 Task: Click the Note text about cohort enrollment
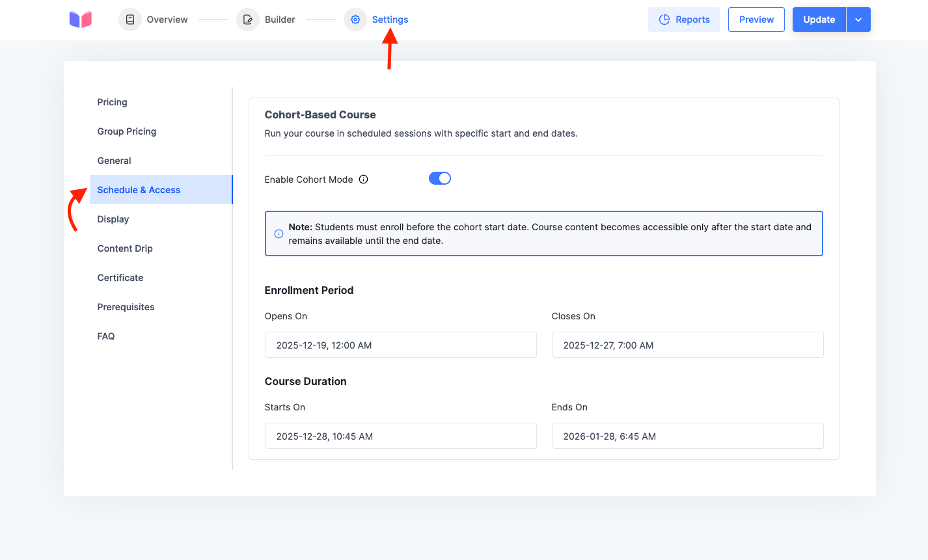550,233
